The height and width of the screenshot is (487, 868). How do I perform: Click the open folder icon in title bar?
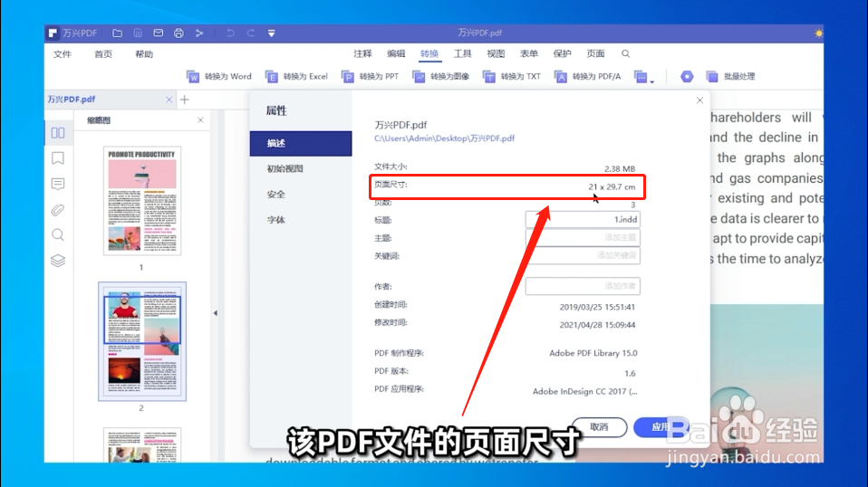click(x=118, y=33)
